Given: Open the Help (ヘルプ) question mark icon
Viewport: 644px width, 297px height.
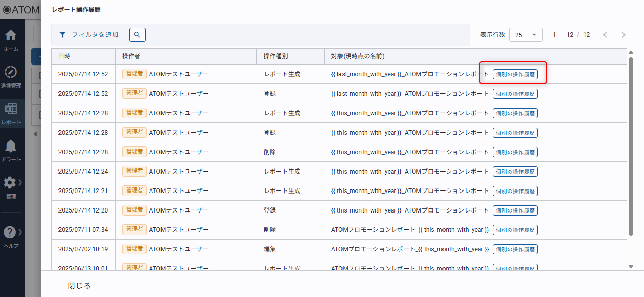Looking at the screenshot, I should coord(10,232).
